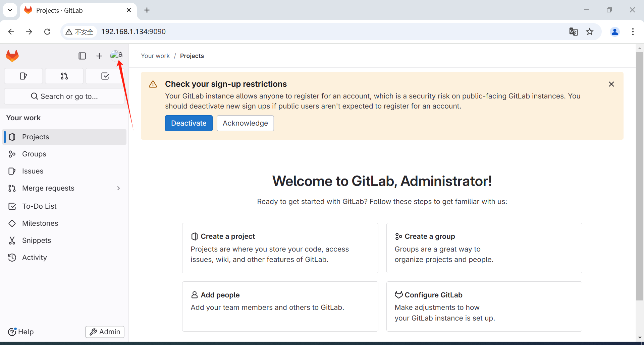Close the Projects · GitLab tab
The image size is (644, 345).
129,10
